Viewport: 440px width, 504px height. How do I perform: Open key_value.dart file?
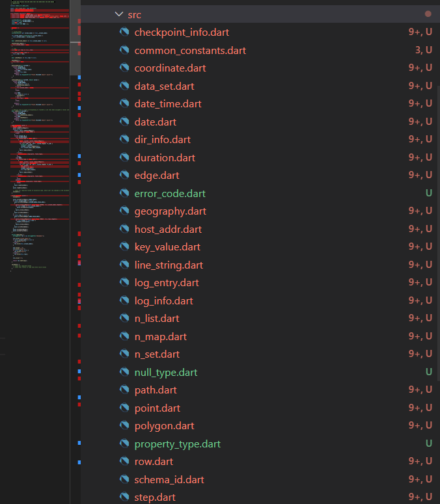coord(167,247)
